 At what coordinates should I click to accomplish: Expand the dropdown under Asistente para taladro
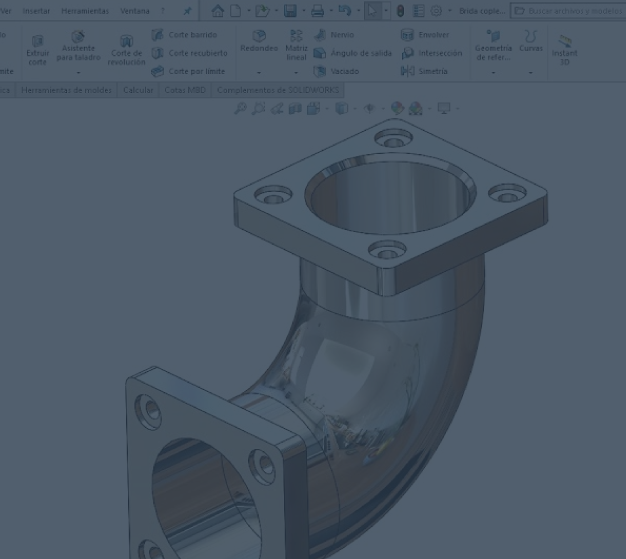click(78, 73)
